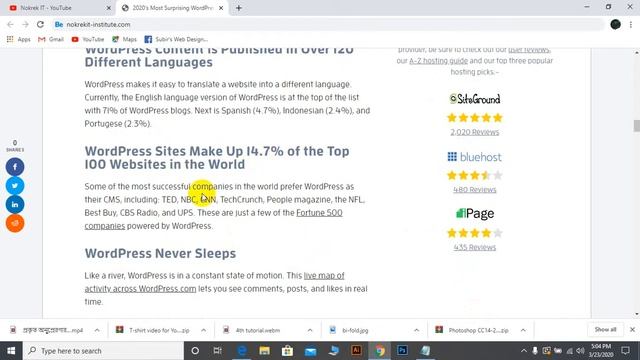Expand options for bi-fold.jpg download
The height and width of the screenshot is (360, 640).
pyautogui.click(x=416, y=330)
